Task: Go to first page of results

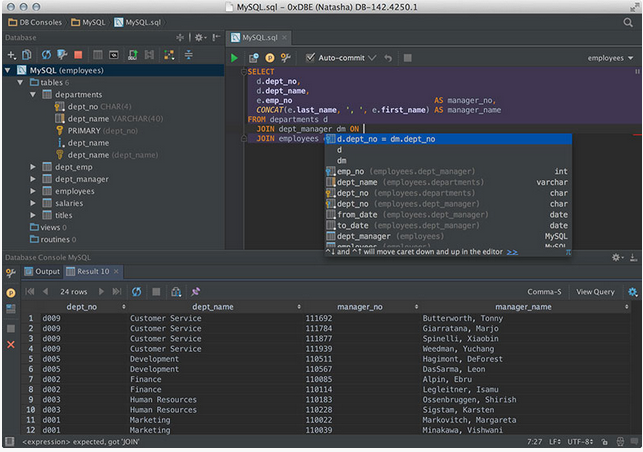Action: pyautogui.click(x=30, y=291)
